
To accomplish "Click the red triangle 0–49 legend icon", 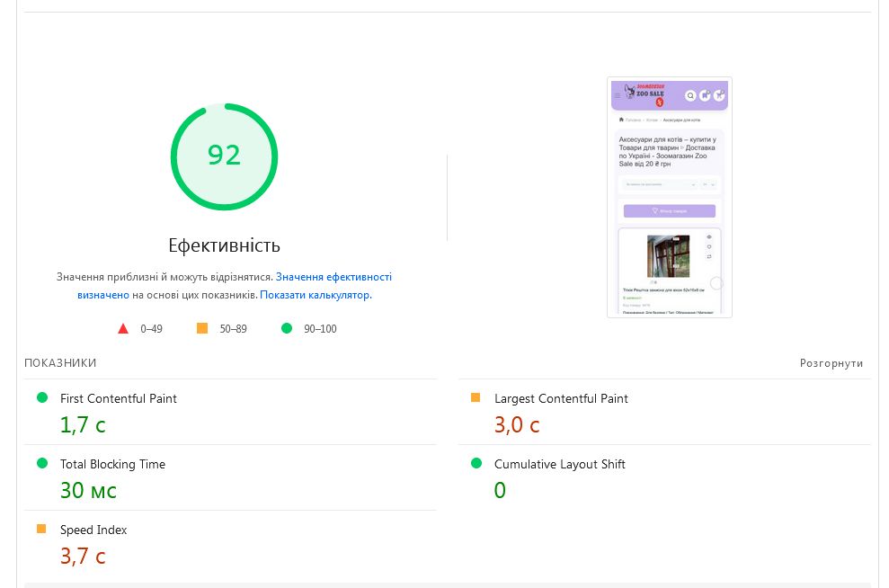I will pos(123,329).
